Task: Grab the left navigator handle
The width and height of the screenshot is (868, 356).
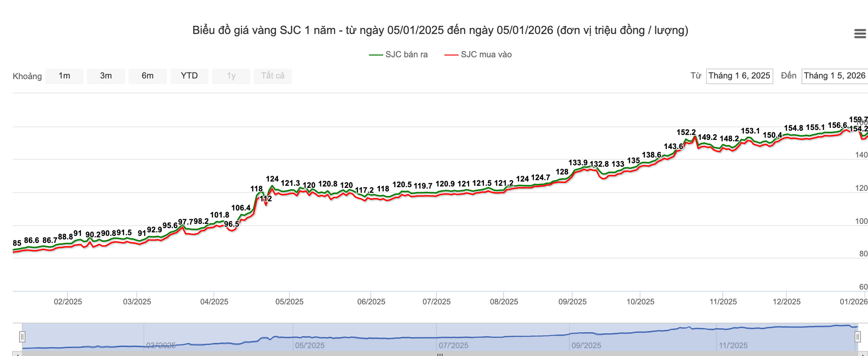Action: pos(22,337)
